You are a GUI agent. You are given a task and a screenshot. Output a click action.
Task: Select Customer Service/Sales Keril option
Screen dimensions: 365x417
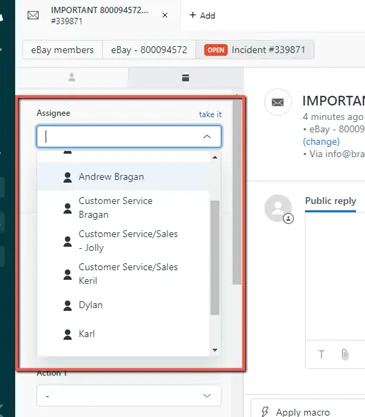123,274
